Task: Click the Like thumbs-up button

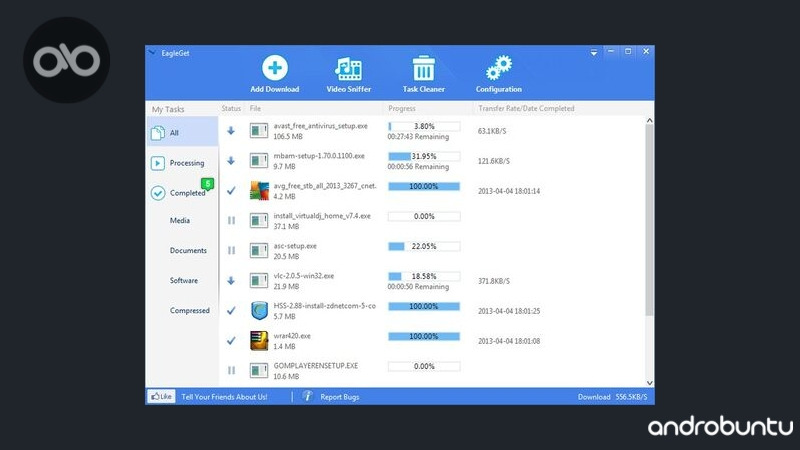Action: click(161, 396)
